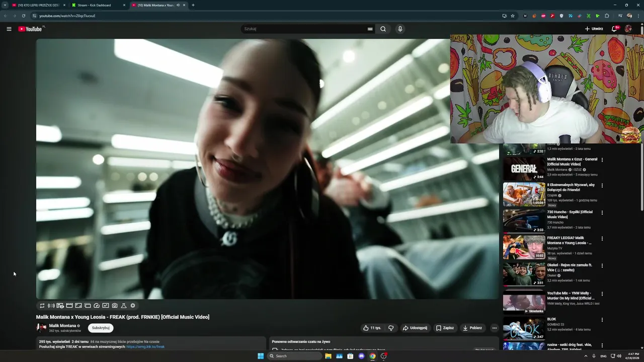Screen dimensions: 644x362
Task: Bookmark this page with the star
Action: tap(513, 16)
